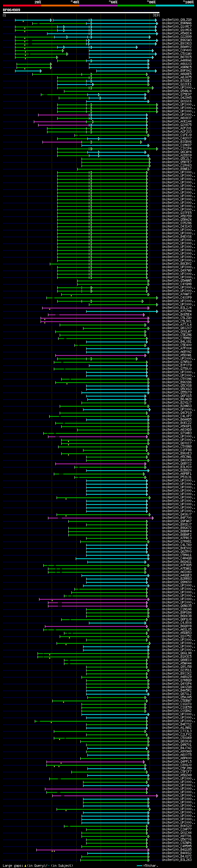Select hit label UniRef100_B3L2J4
197x868 pixels.
pyautogui.click(x=177, y=307)
